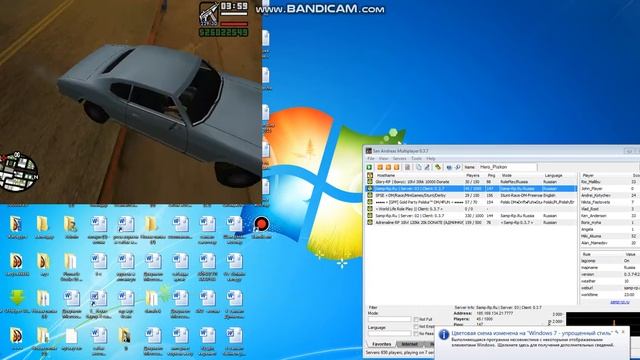Screen dimensions: 640x360
Task: Click the magnifier toolbar icon
Action: click(x=457, y=167)
